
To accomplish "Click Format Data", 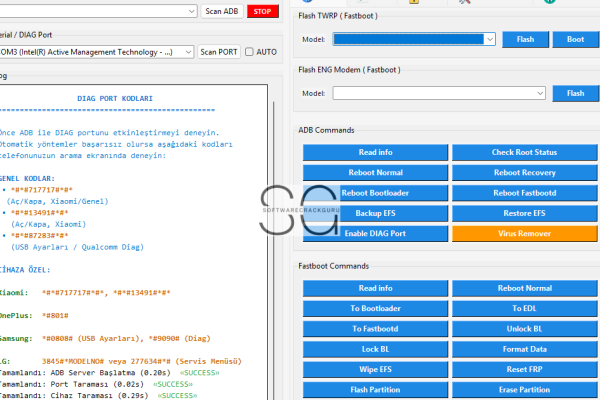I will point(524,349).
